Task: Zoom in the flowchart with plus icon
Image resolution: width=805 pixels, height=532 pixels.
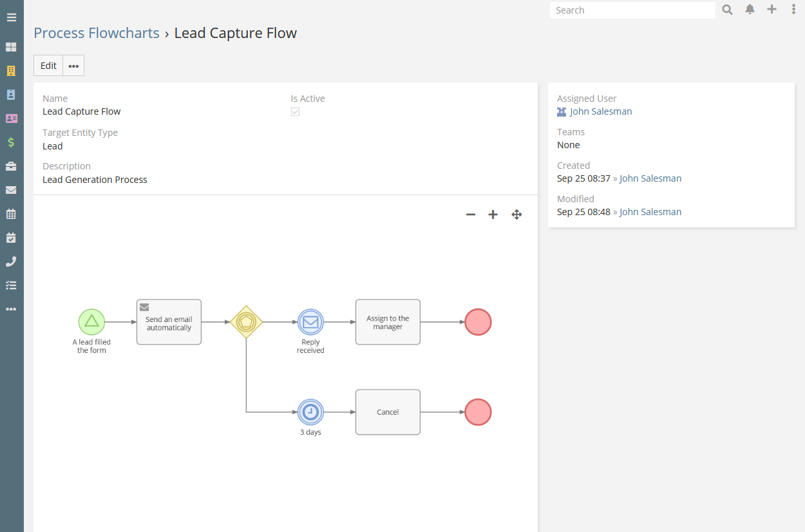Action: click(x=493, y=214)
